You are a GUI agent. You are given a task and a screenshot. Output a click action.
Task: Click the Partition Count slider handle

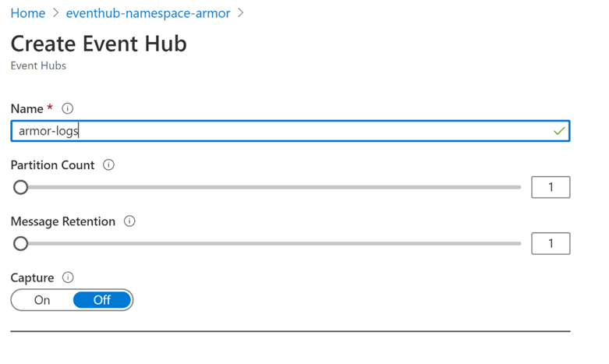(21, 187)
